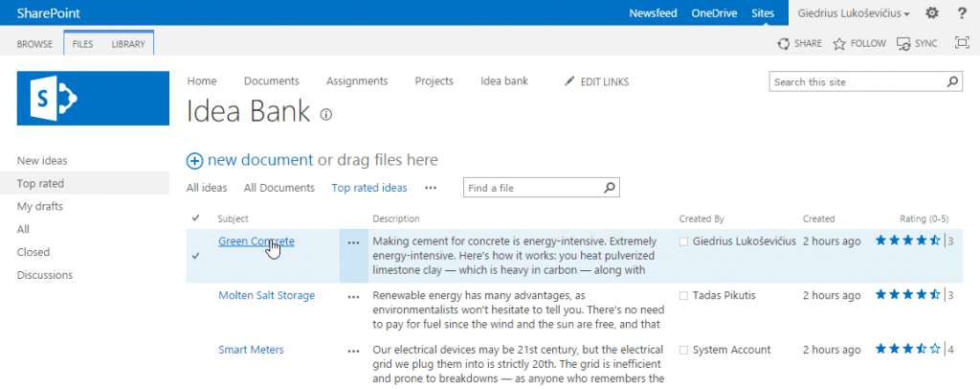Click the pencil icon for Edit Links
The height and width of the screenshot is (389, 980).
568,81
